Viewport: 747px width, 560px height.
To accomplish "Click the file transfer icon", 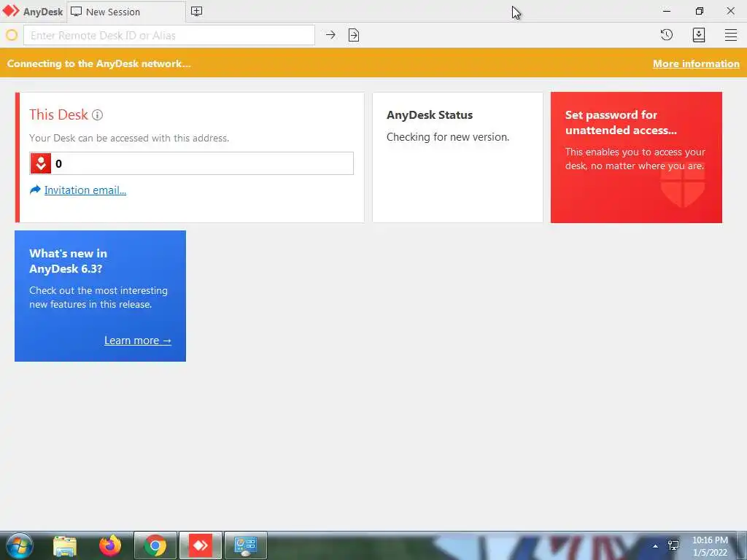I will [x=354, y=35].
